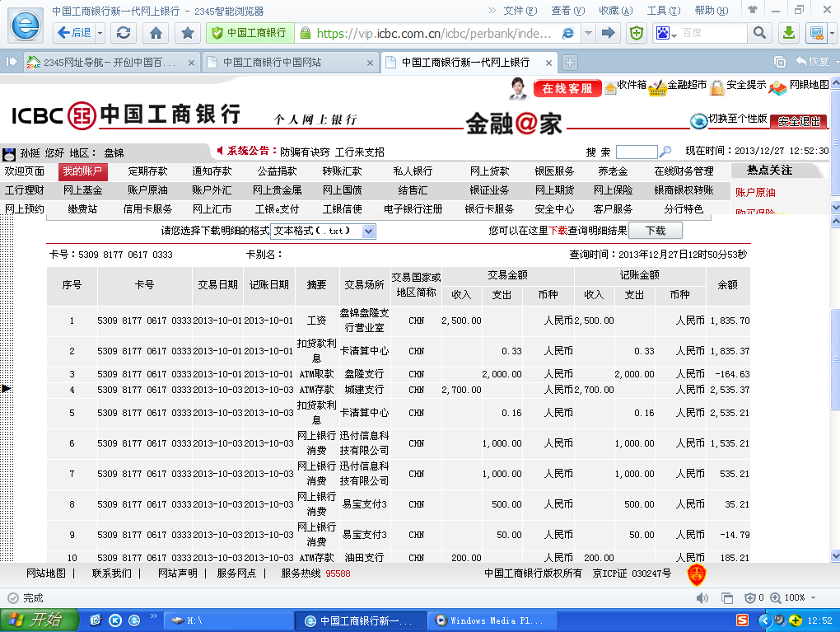This screenshot has height=632, width=840.
Task: Click the search magnifier icon beside 搜索 field
Action: (x=666, y=152)
